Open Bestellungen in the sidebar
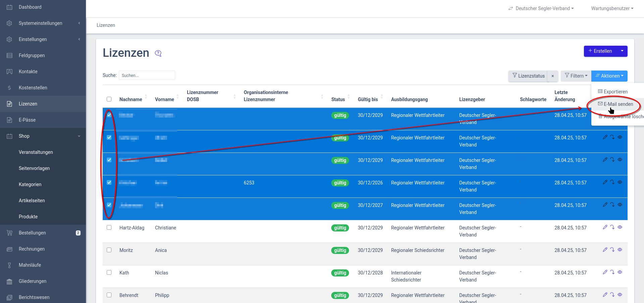The height and width of the screenshot is (303, 644). [32, 233]
